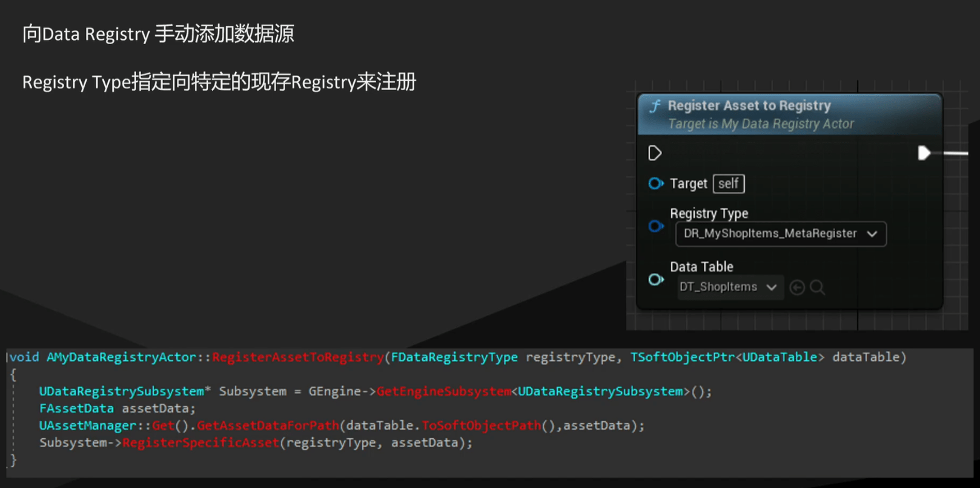Select the Register Asset to Registry node title
The height and width of the screenshot is (488, 980).
click(749, 105)
